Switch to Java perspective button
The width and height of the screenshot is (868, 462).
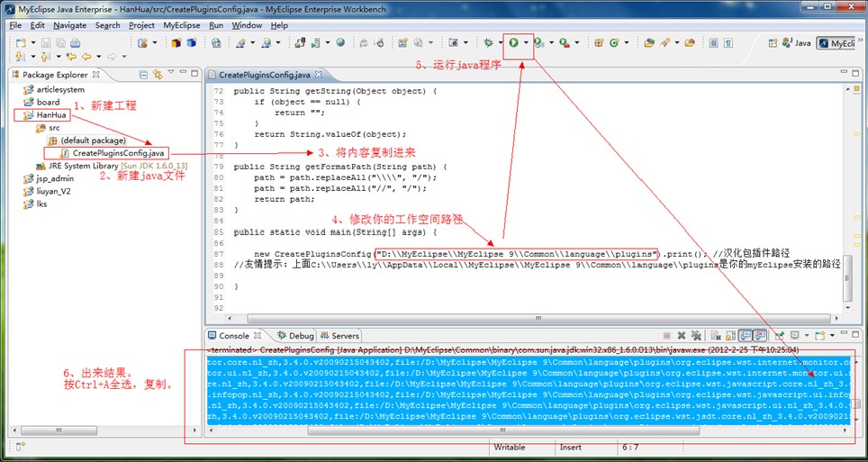797,43
